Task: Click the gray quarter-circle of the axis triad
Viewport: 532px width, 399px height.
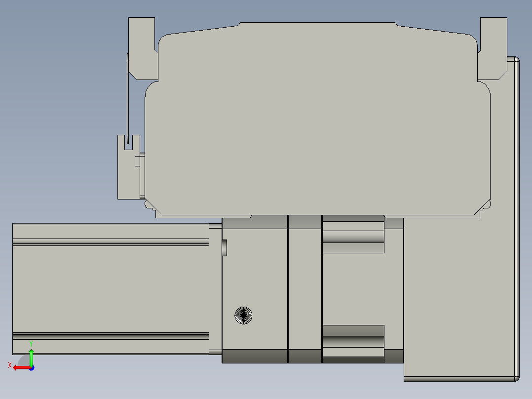Action: pyautogui.click(x=24, y=361)
